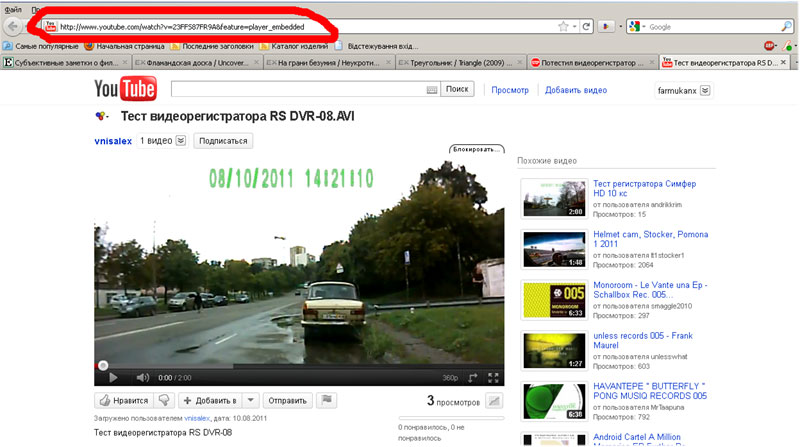Image resolution: width=800 pixels, height=447 pixels.
Task: Expand the farmukanx account menu
Action: click(x=705, y=90)
